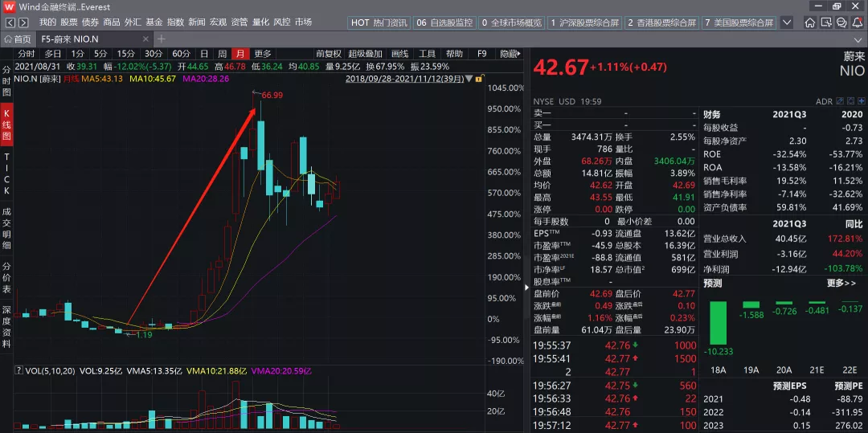
Task: Click the edit pencil icon beside ADR
Action: click(840, 101)
